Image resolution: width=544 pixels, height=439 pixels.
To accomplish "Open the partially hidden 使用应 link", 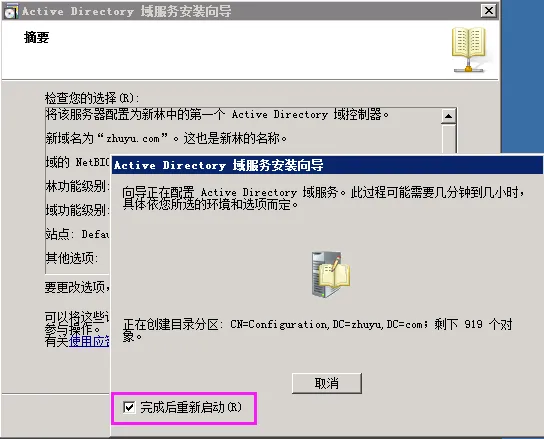I will (89, 341).
